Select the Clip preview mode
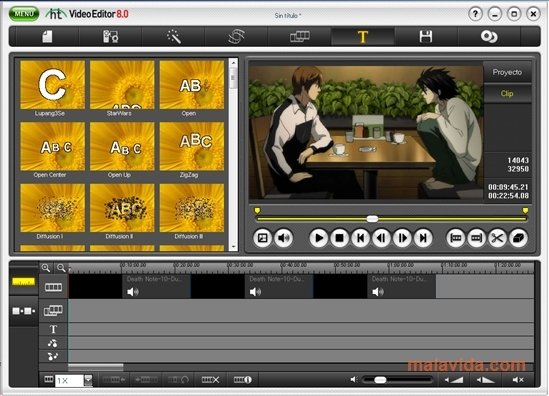The image size is (549, 396). tap(507, 93)
